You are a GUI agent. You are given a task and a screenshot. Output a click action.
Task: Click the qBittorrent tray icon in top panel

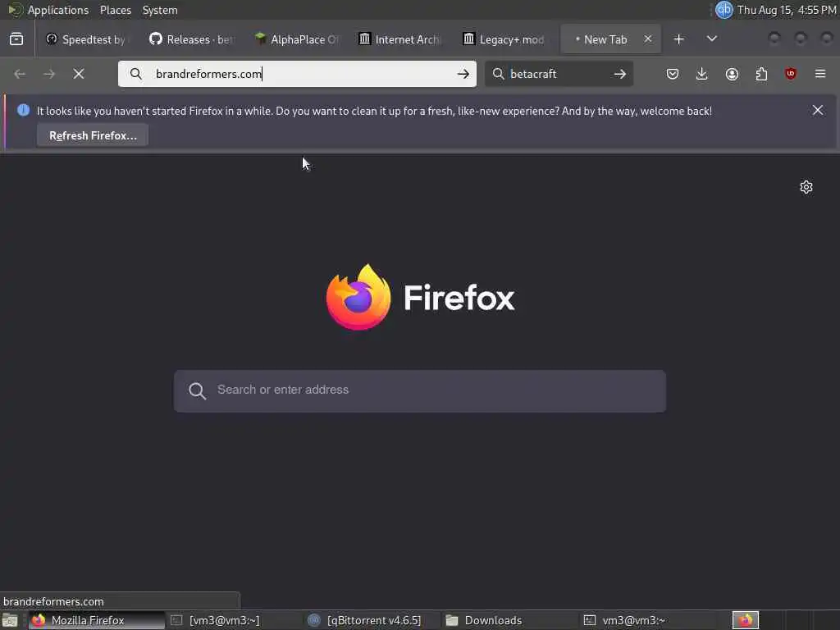pyautogui.click(x=724, y=10)
